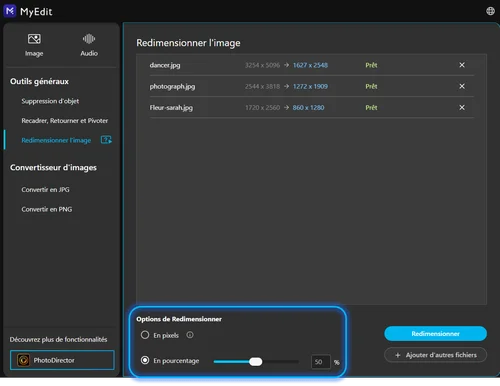The width and height of the screenshot is (500, 386).
Task: Click the Outils généraux heading
Action: click(x=39, y=82)
